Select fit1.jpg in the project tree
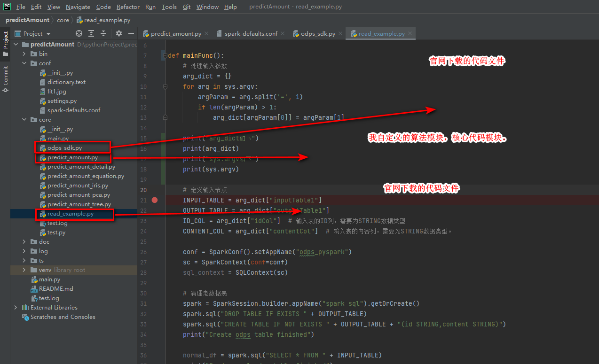 point(57,91)
